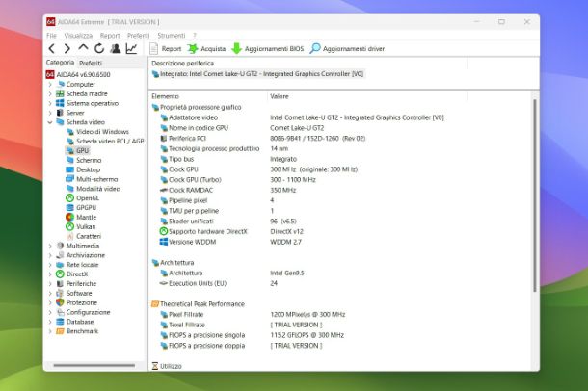Screen dimensions: 588x391
Task: Refresh the page with circular arrow icon
Action: pyautogui.click(x=99, y=48)
